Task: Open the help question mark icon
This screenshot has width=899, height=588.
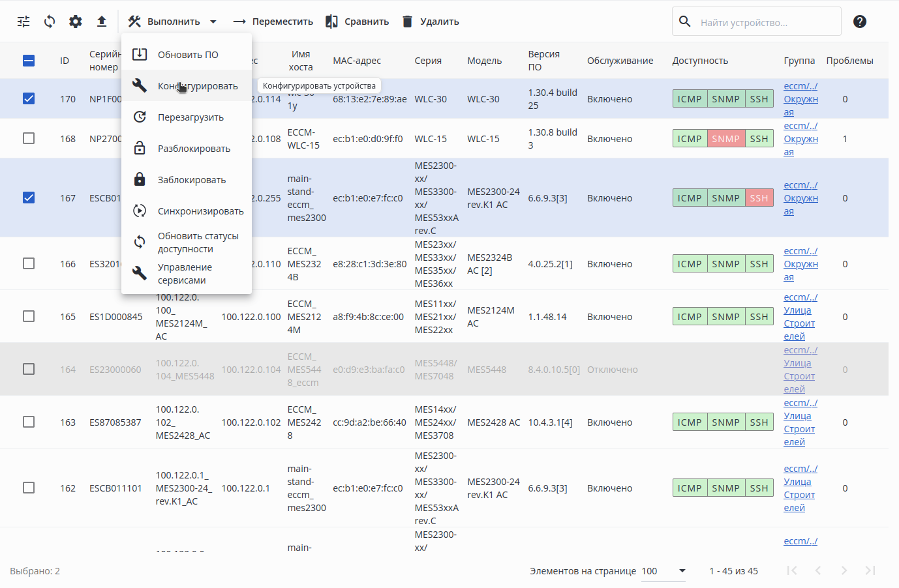Action: [x=860, y=22]
